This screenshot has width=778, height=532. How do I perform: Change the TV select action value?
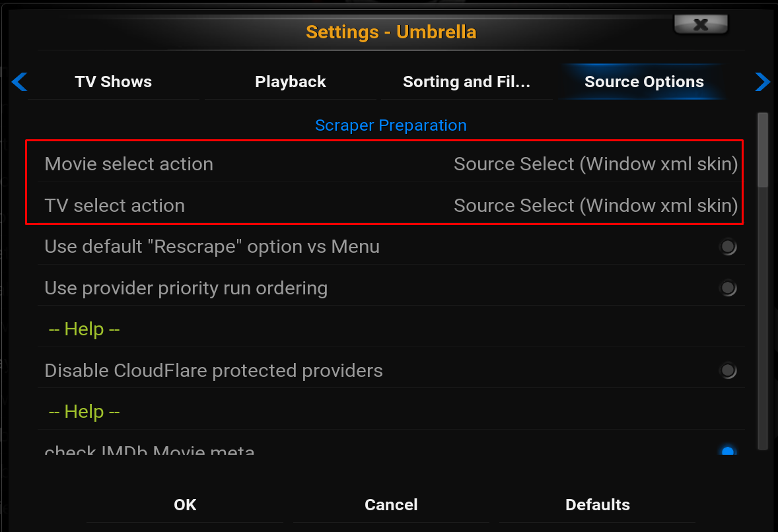595,206
